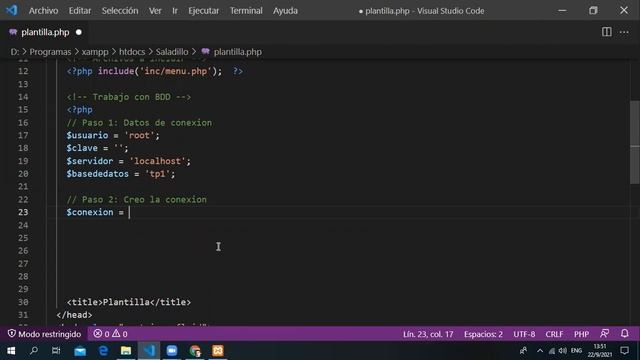Minimize the VS Code window
Screen dimensions: 640x360
[x=562, y=11]
